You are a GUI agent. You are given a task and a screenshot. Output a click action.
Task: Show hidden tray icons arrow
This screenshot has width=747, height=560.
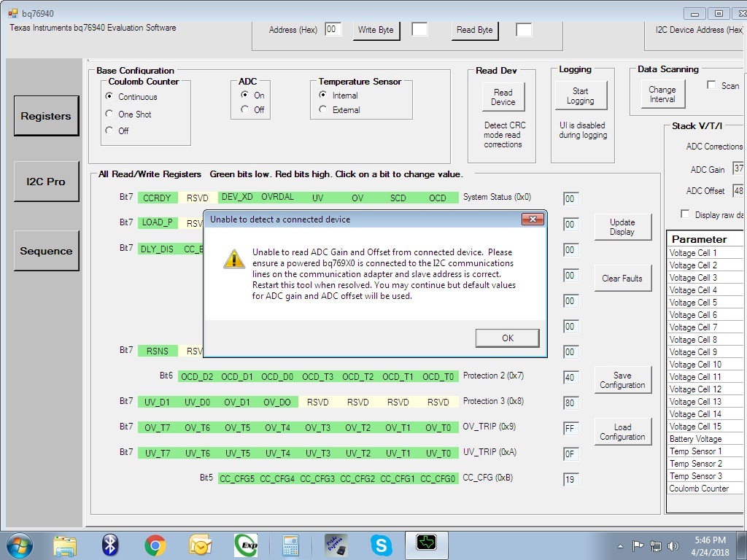pos(620,546)
